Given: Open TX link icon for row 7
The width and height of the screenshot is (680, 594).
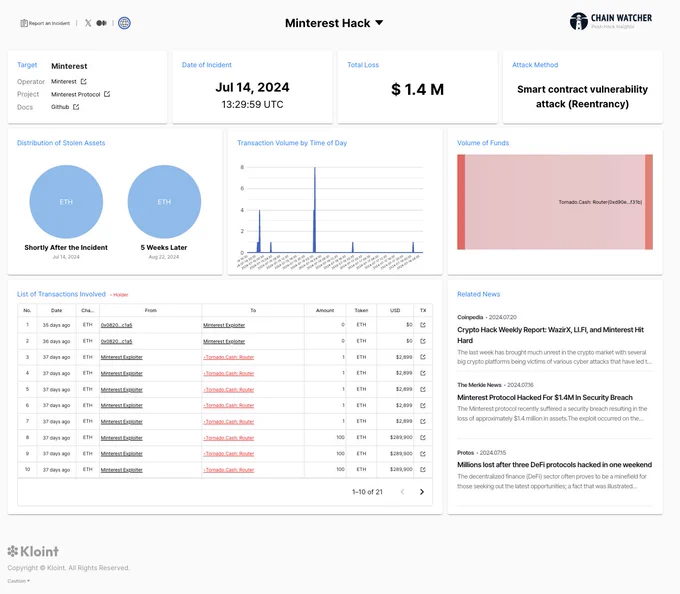Looking at the screenshot, I should (x=423, y=421).
